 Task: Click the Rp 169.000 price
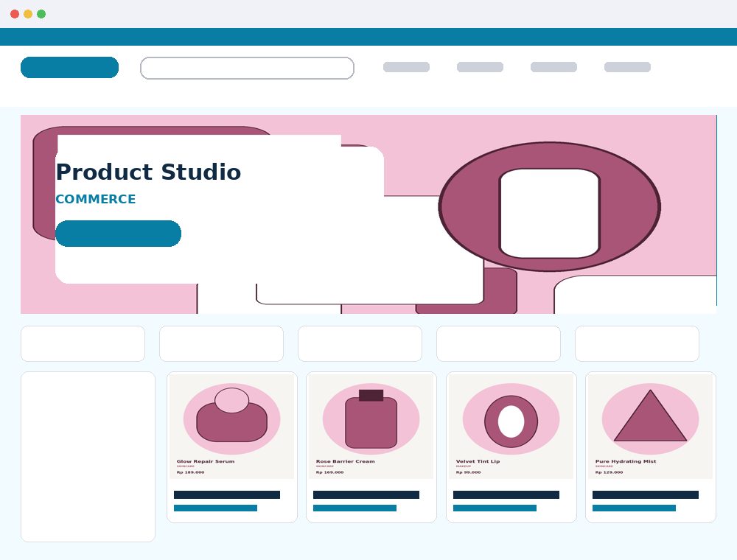pyautogui.click(x=329, y=472)
